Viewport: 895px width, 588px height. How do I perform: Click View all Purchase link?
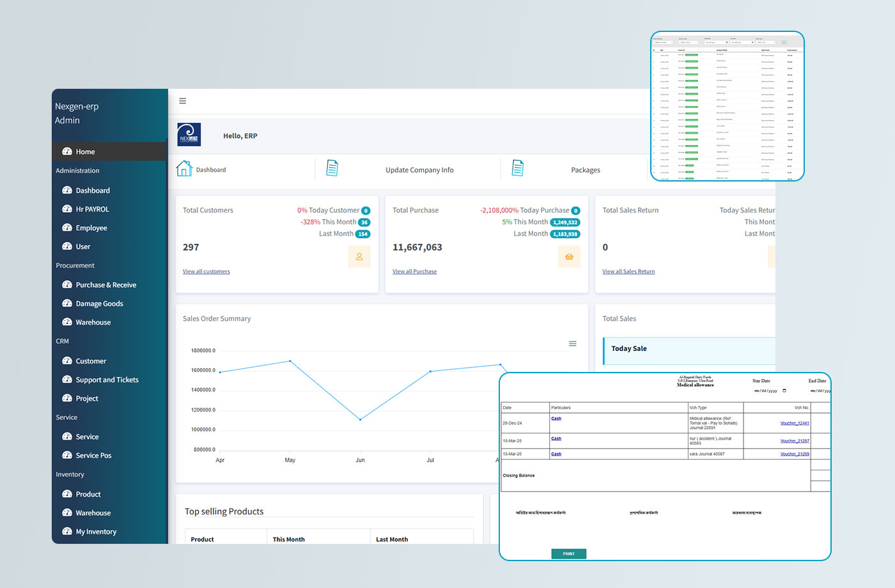pyautogui.click(x=414, y=272)
